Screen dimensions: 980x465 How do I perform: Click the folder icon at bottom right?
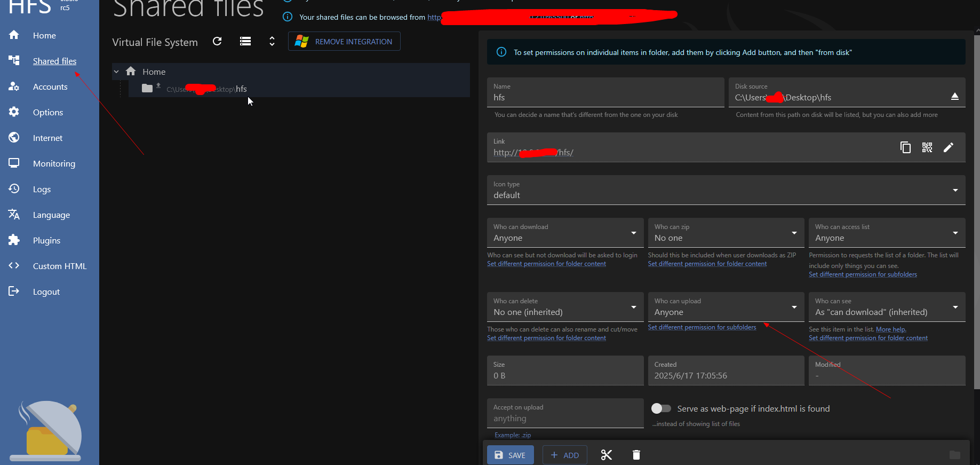point(955,455)
